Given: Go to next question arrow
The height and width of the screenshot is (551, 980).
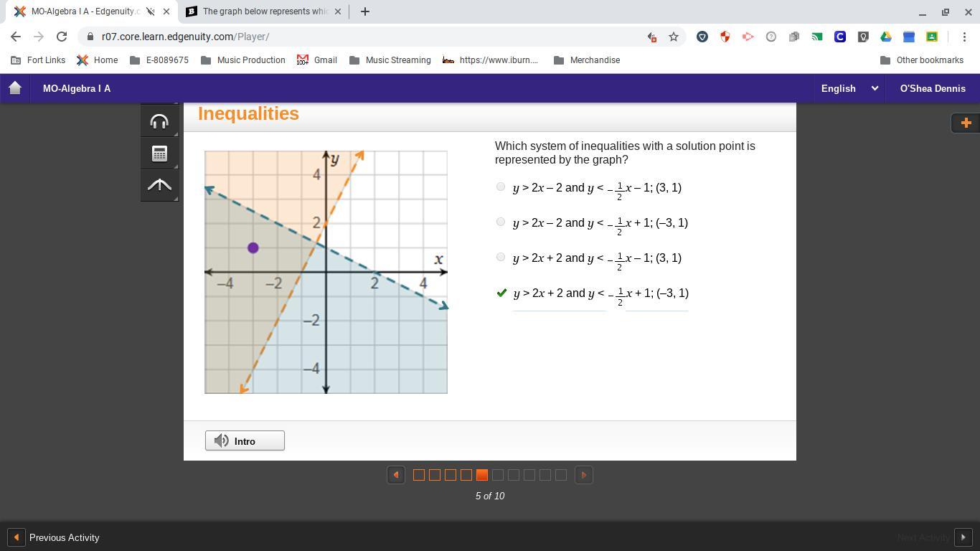Looking at the screenshot, I should pyautogui.click(x=584, y=475).
